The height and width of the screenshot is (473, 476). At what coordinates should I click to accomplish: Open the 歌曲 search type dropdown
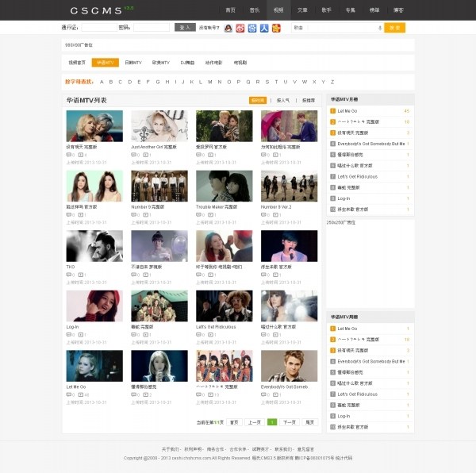pyautogui.click(x=298, y=28)
